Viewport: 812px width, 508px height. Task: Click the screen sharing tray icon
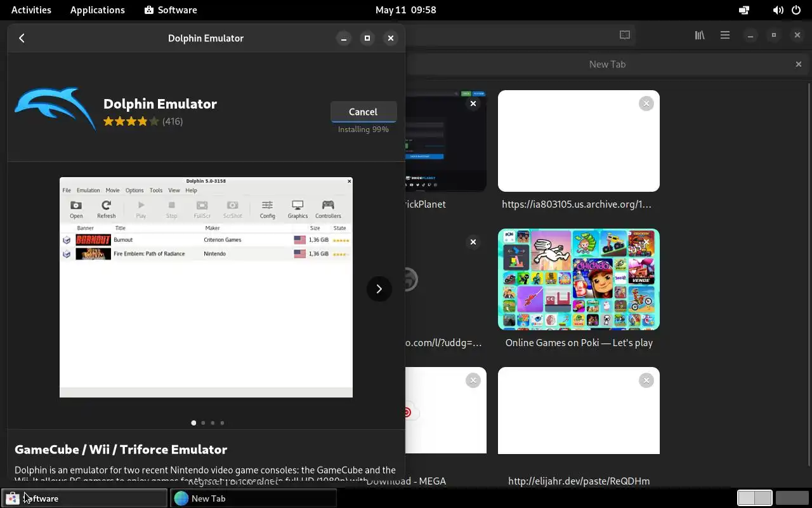[744, 10]
